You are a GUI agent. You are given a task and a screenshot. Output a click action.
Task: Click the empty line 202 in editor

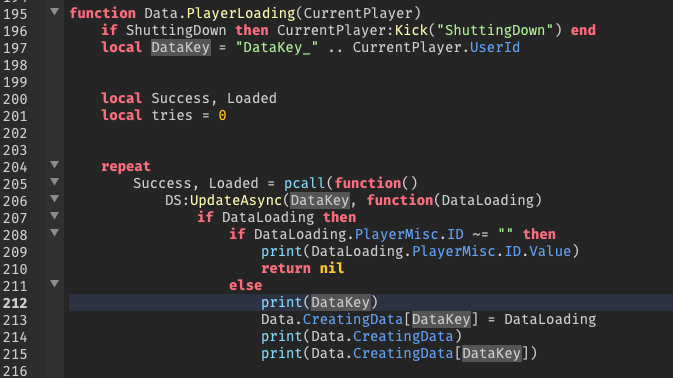pyautogui.click(x=368, y=133)
